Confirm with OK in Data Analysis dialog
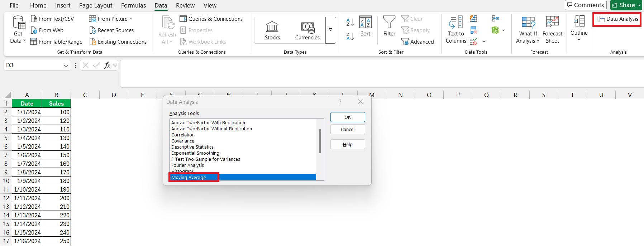 point(348,117)
